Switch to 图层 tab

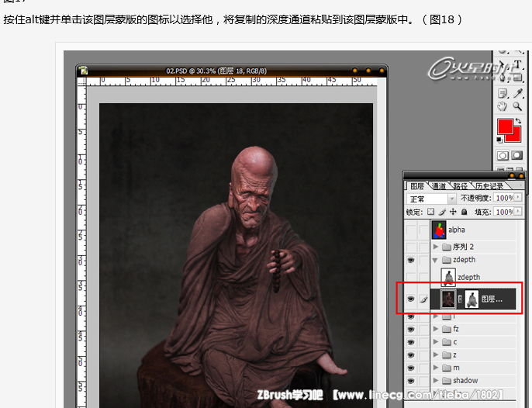417,186
